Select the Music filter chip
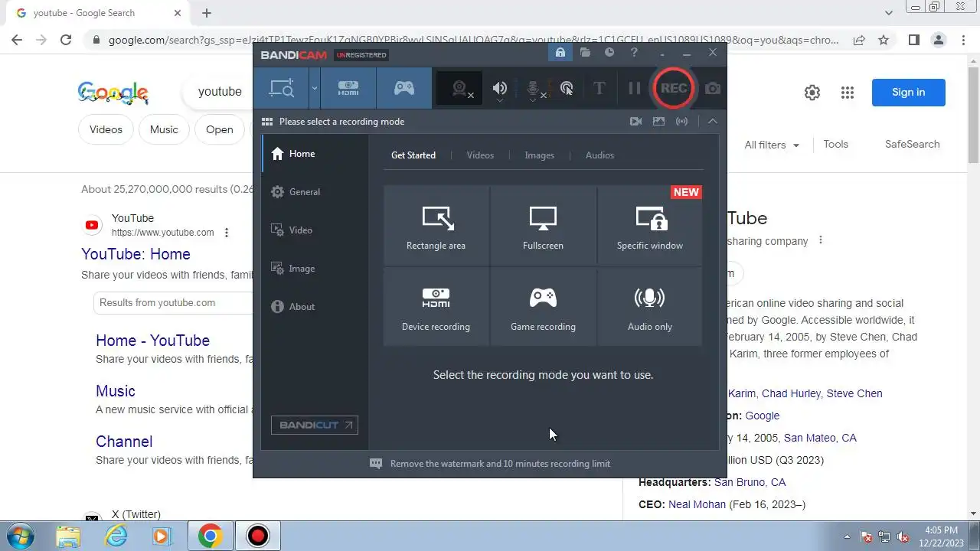Screen dimensions: 980x551 (164, 129)
